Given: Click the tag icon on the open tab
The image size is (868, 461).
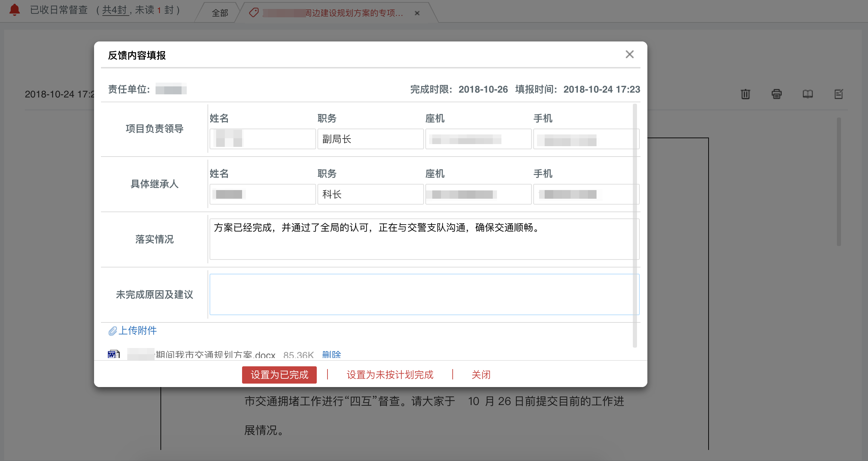Looking at the screenshot, I should 254,13.
